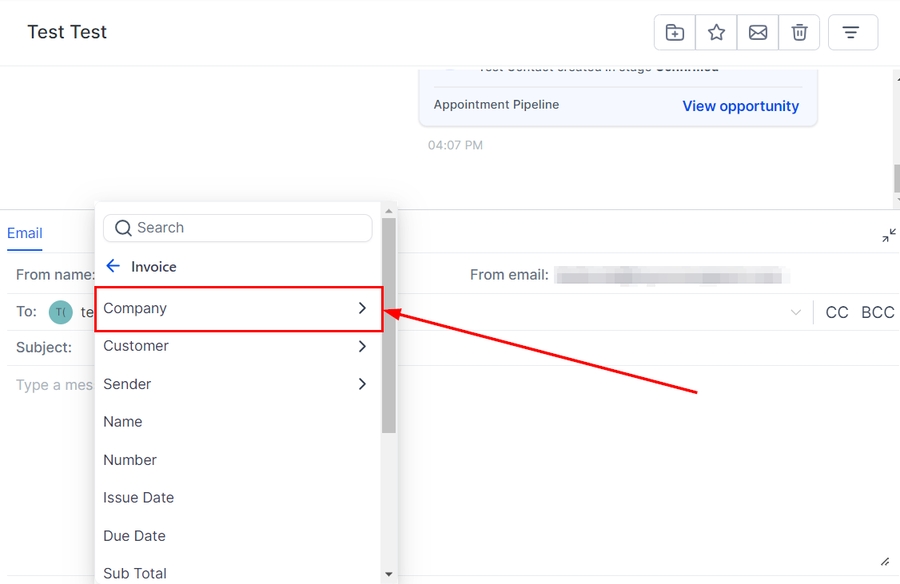Viewport: 900px width, 584px height.
Task: Open the filter lines menu icon
Action: pyautogui.click(x=851, y=33)
